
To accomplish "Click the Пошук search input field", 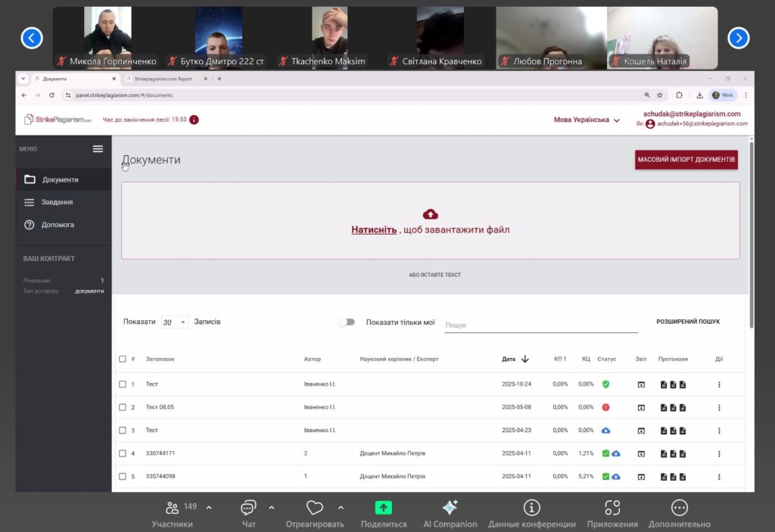I will click(x=540, y=325).
